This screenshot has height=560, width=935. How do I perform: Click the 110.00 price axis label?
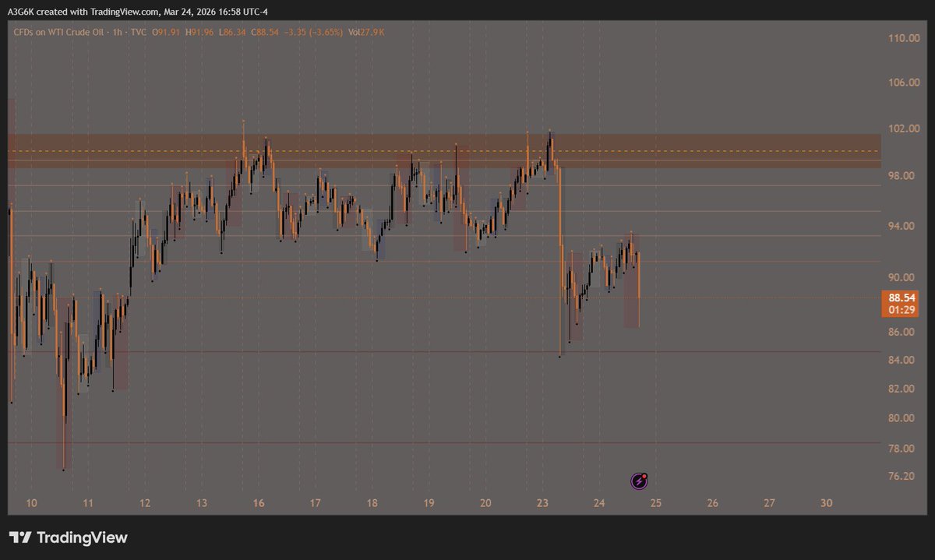[x=904, y=37]
